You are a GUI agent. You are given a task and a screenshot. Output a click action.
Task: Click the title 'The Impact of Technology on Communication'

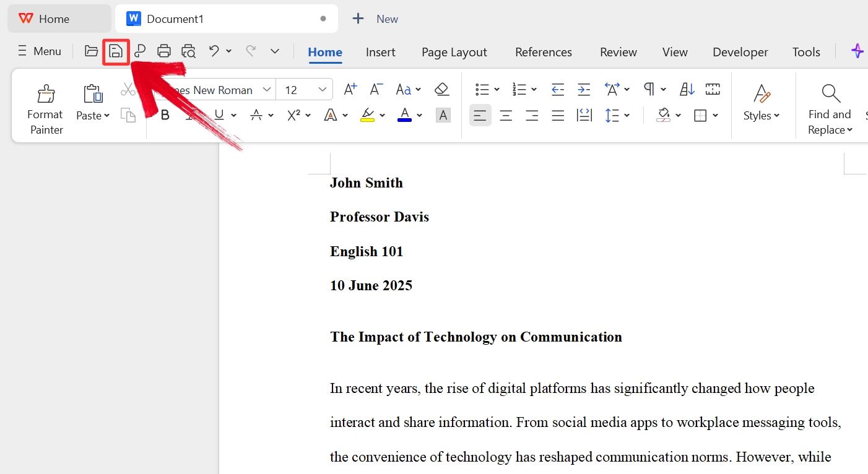pyautogui.click(x=476, y=337)
